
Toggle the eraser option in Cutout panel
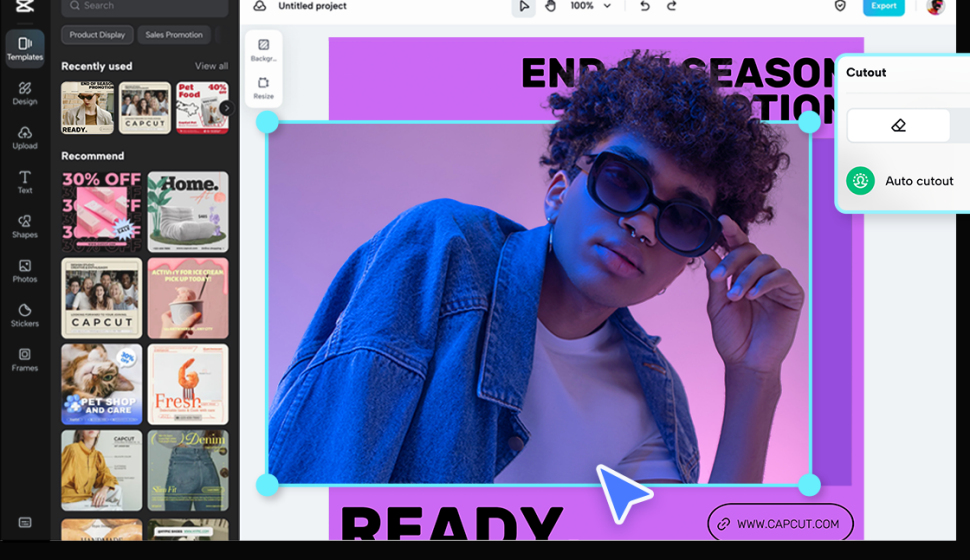[x=898, y=126]
